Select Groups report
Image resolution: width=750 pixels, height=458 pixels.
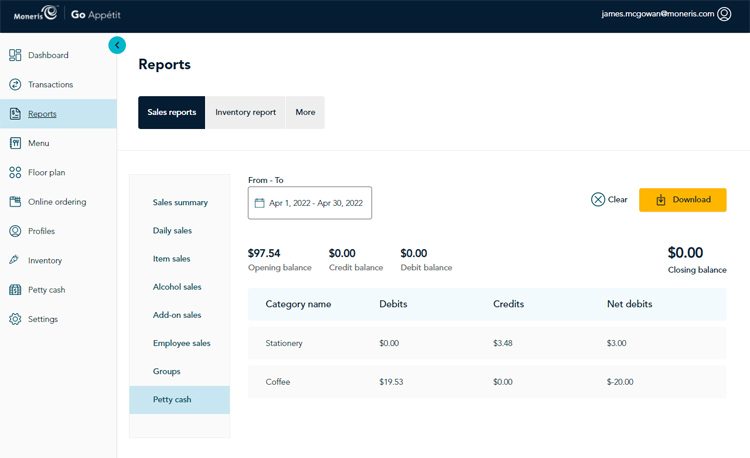(x=166, y=371)
